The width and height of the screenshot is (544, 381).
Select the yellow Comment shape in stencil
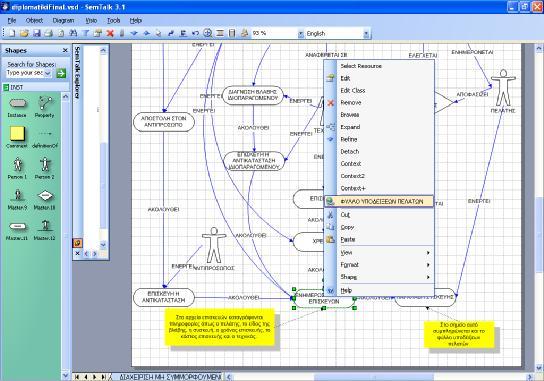click(17, 137)
